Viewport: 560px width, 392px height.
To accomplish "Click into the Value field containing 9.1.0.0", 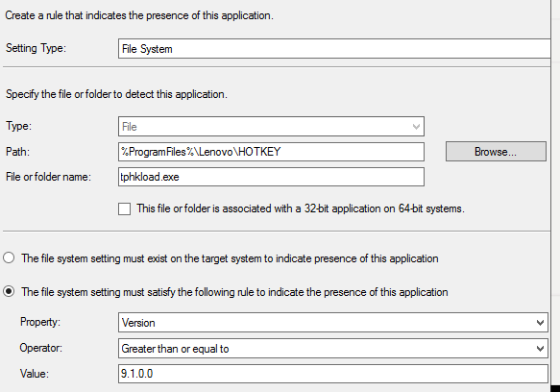I will (x=333, y=374).
